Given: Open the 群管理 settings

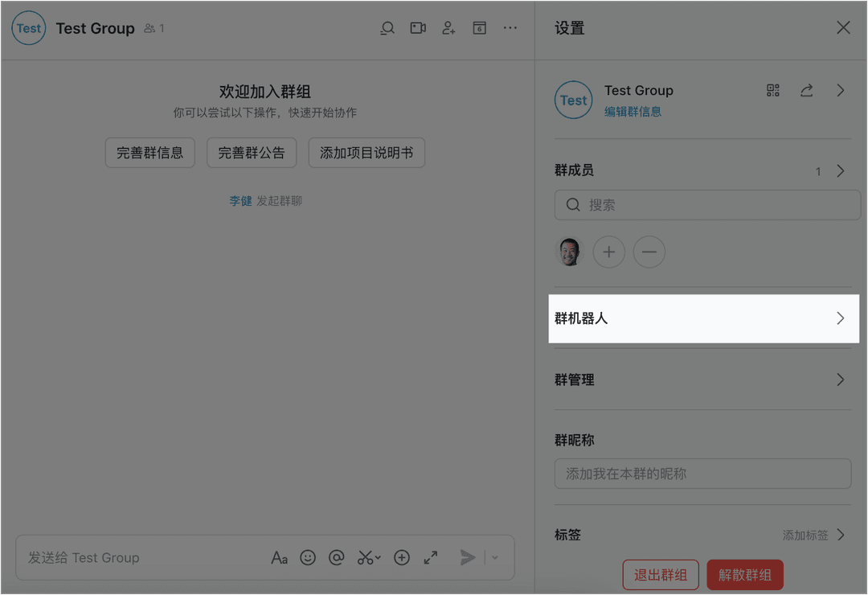Looking at the screenshot, I should (703, 380).
